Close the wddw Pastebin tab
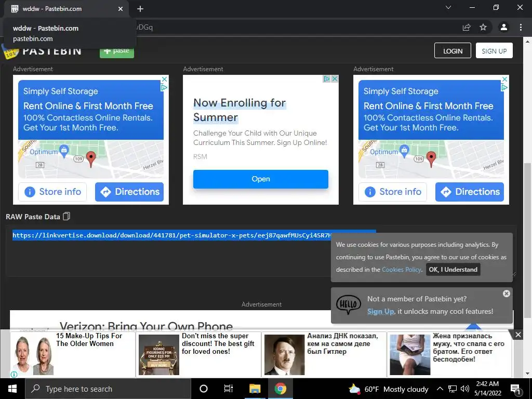Viewport: 532px width, 399px height. point(121,9)
